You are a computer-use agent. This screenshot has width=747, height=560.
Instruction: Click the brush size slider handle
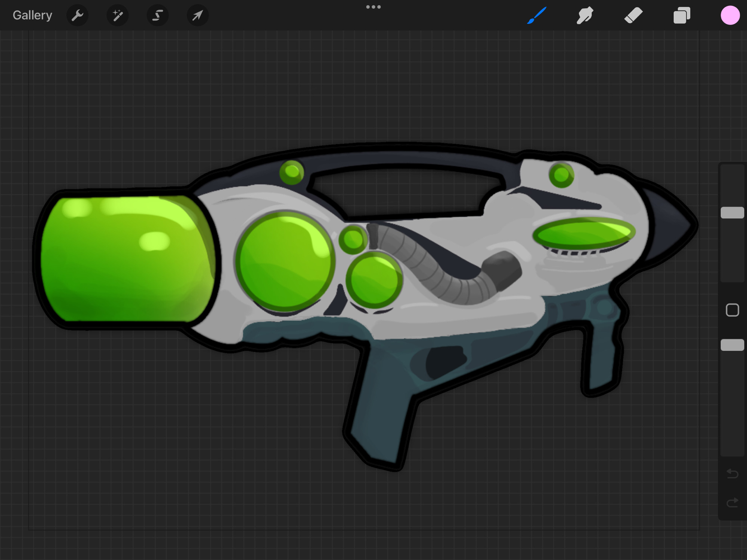(x=732, y=212)
